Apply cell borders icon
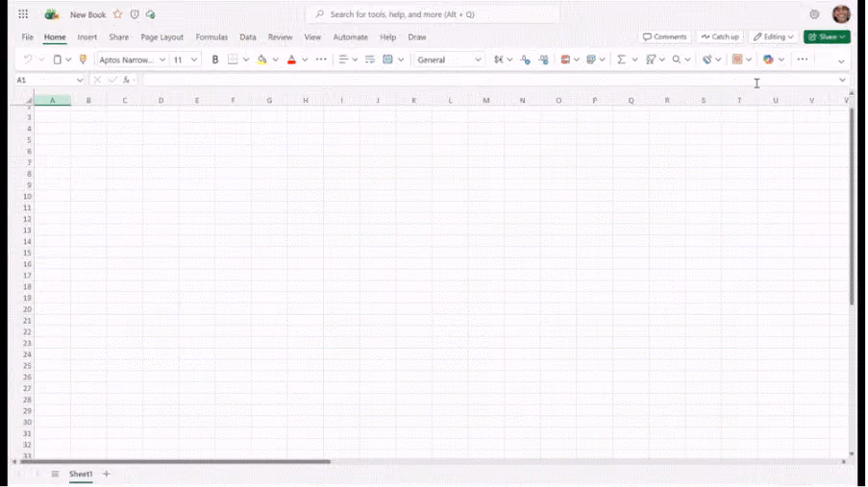Image resolution: width=868 pixels, height=487 pixels. (233, 60)
